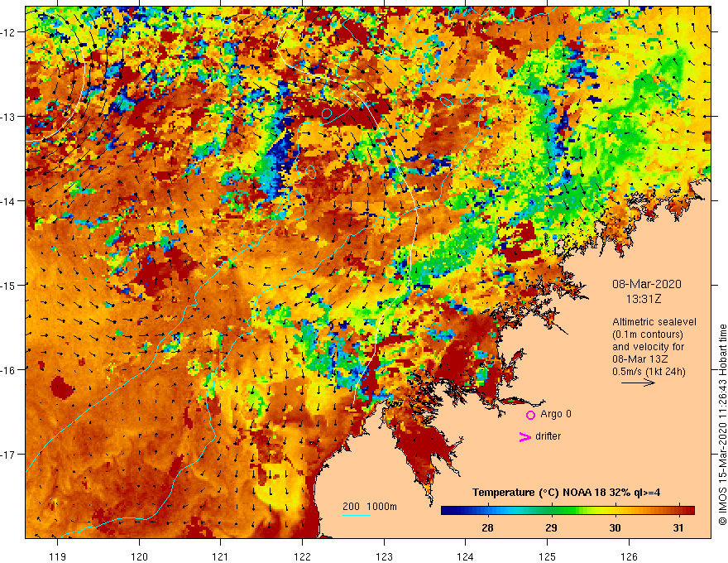Click the colorbar value 28
This screenshot has height=563, width=728.
click(x=487, y=527)
